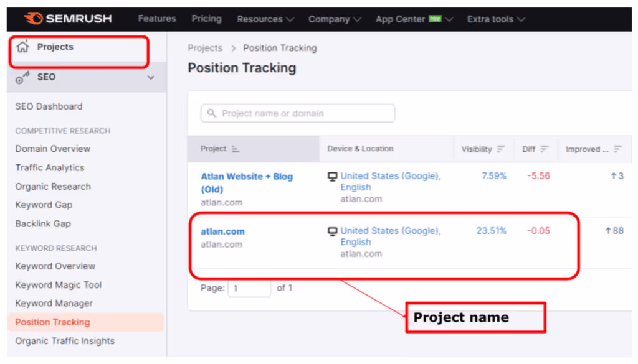Click United States (Google) link in Atlan Website row
Screen dimensions: 638x364
click(391, 182)
